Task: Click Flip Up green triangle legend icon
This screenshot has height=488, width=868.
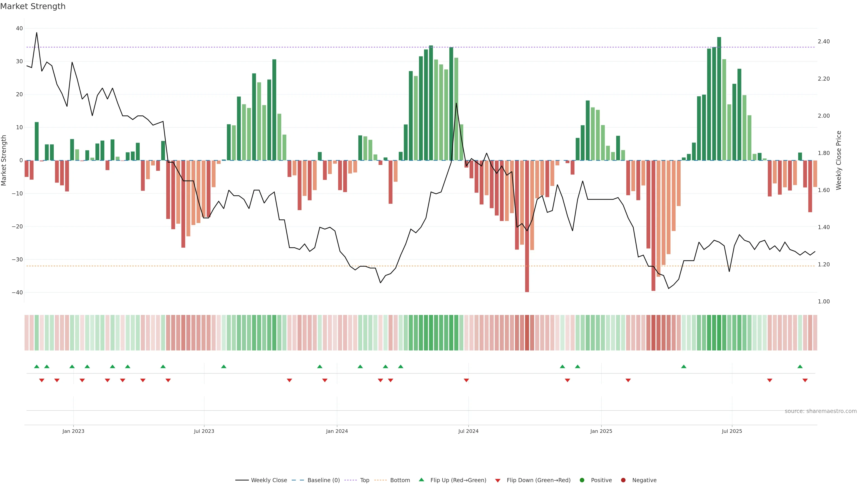Action: (421, 480)
